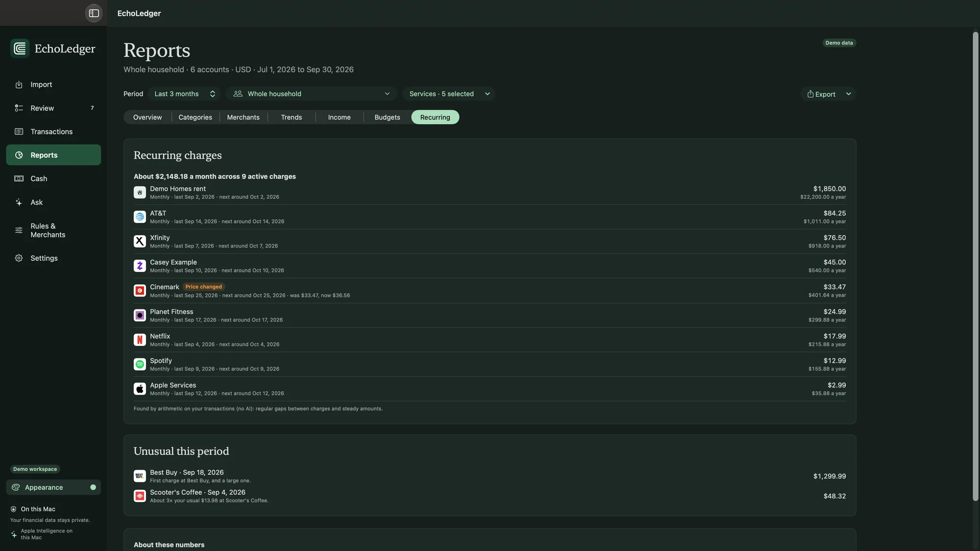Viewport: 980px width, 551px height.
Task: Click the Xfinity merchant icon
Action: pyautogui.click(x=140, y=241)
